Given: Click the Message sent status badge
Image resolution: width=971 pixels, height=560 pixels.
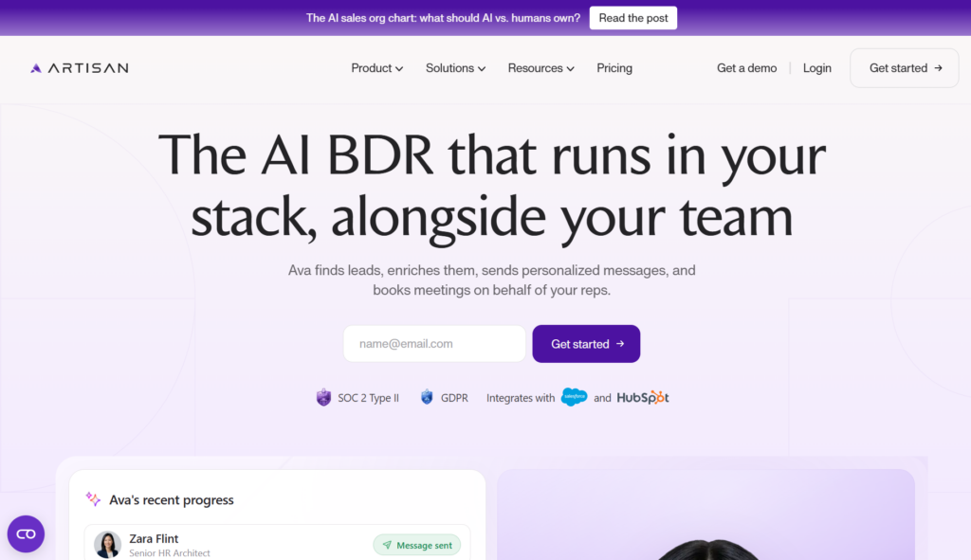Looking at the screenshot, I should pos(417,545).
